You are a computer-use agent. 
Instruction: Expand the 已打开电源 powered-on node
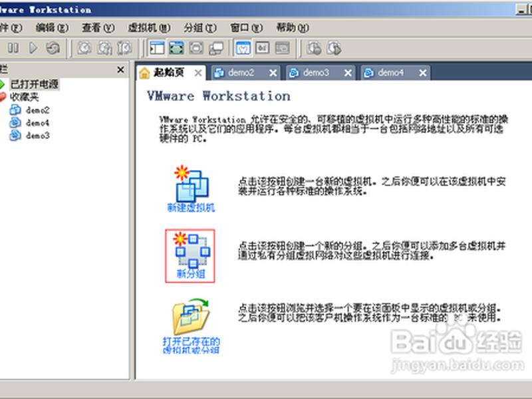point(2,84)
